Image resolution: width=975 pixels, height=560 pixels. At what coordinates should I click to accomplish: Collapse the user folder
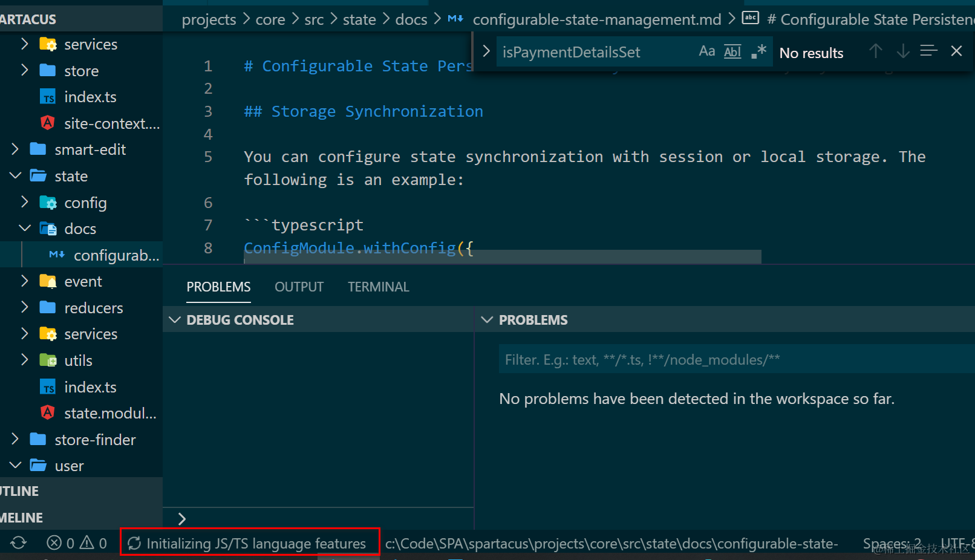point(15,465)
